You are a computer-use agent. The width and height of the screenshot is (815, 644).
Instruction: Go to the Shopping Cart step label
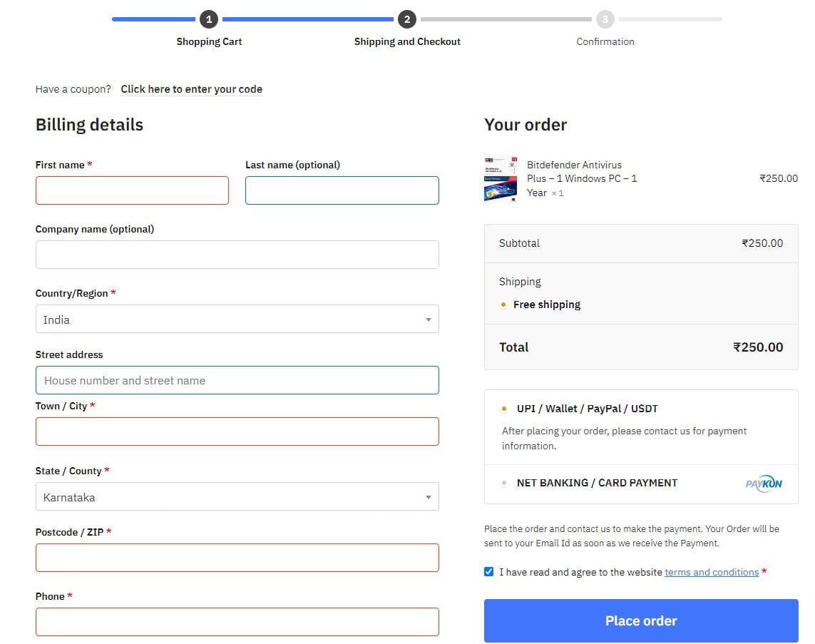pyautogui.click(x=209, y=41)
